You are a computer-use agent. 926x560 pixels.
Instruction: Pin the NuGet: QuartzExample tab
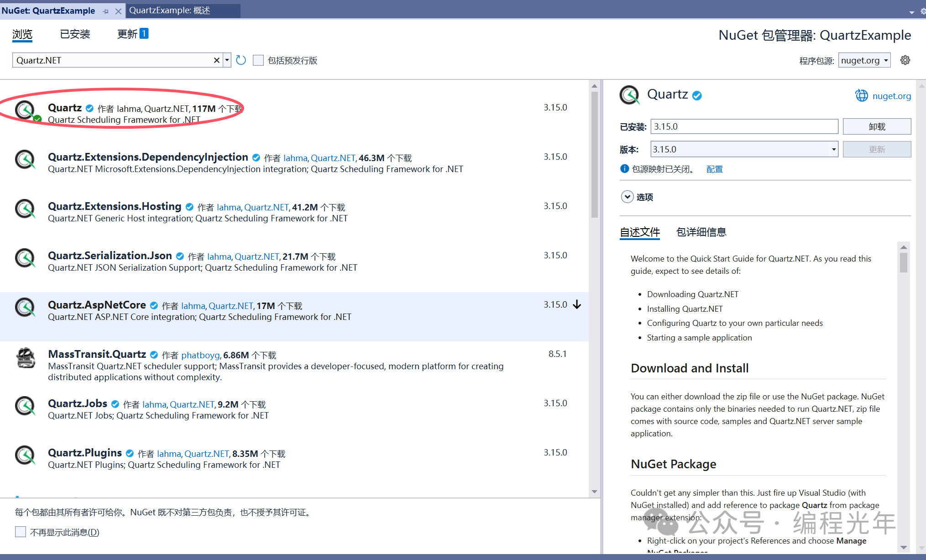106,11
